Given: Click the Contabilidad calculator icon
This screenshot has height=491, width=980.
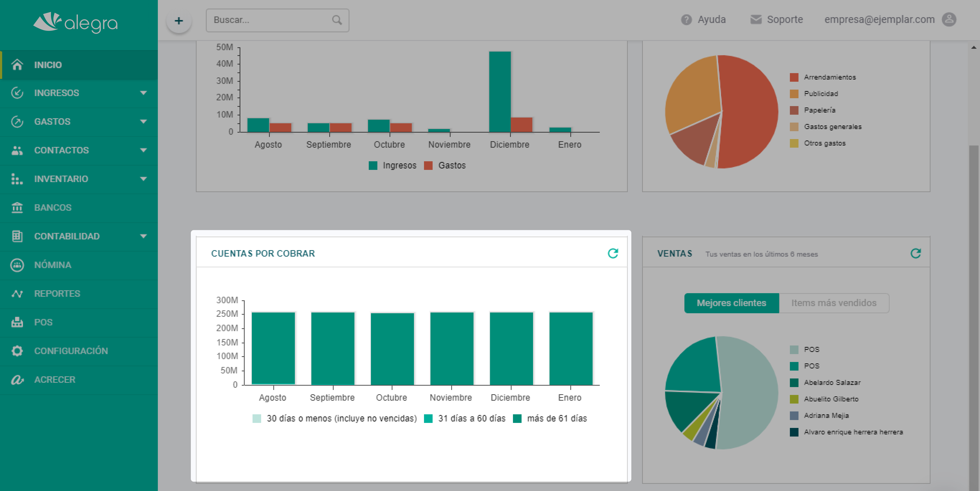Looking at the screenshot, I should point(17,236).
